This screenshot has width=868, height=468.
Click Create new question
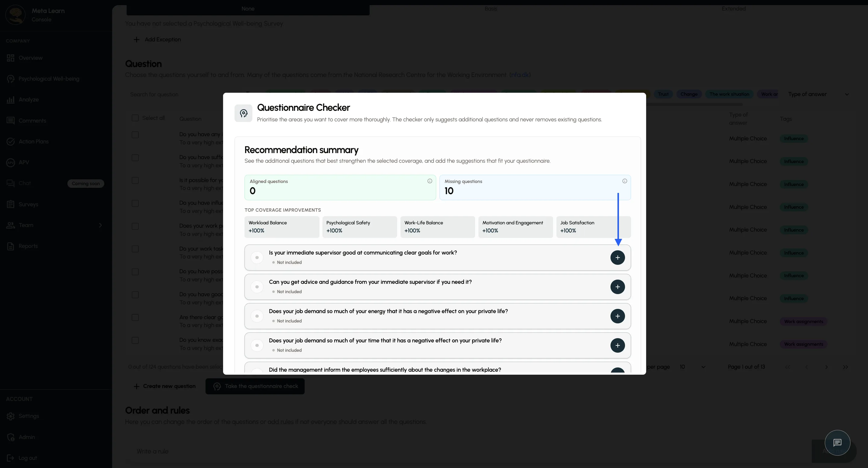tap(164, 386)
